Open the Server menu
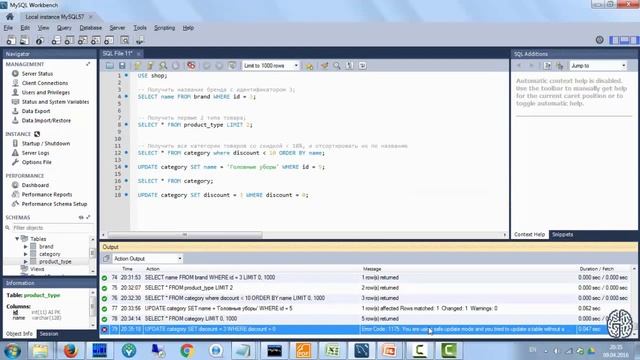Image resolution: width=640 pixels, height=360 pixels. point(117,28)
